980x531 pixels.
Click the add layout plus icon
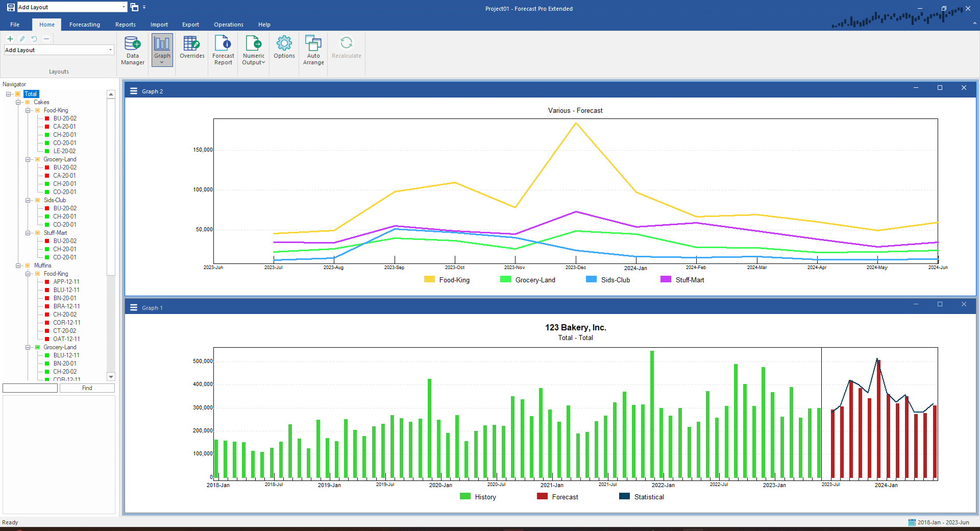(x=10, y=39)
